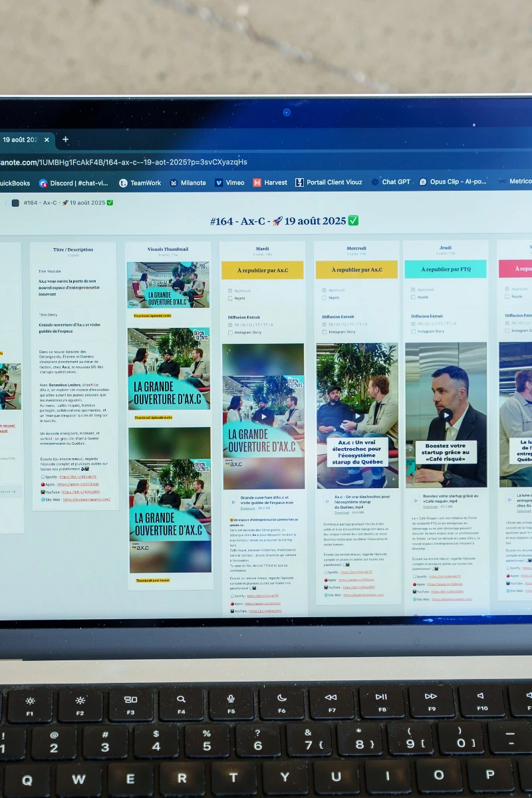The height and width of the screenshot is (798, 532).
Task: Click the board title '#164 - Ax-C - 19 août 2025'
Action: point(285,221)
